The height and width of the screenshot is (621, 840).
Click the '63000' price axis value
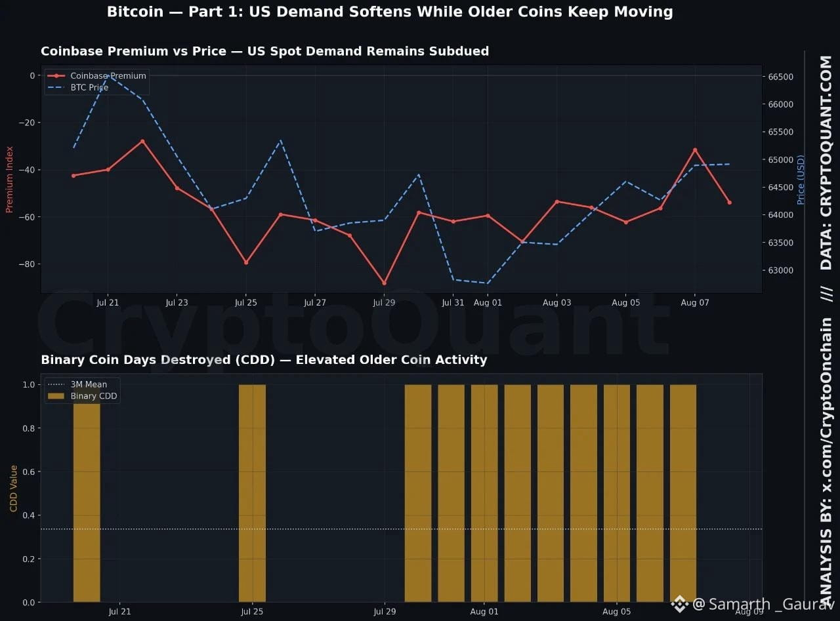(780, 270)
